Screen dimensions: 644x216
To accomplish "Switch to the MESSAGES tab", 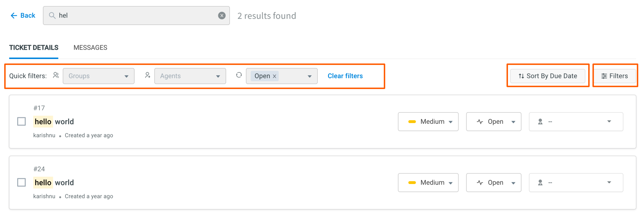I will (x=90, y=47).
